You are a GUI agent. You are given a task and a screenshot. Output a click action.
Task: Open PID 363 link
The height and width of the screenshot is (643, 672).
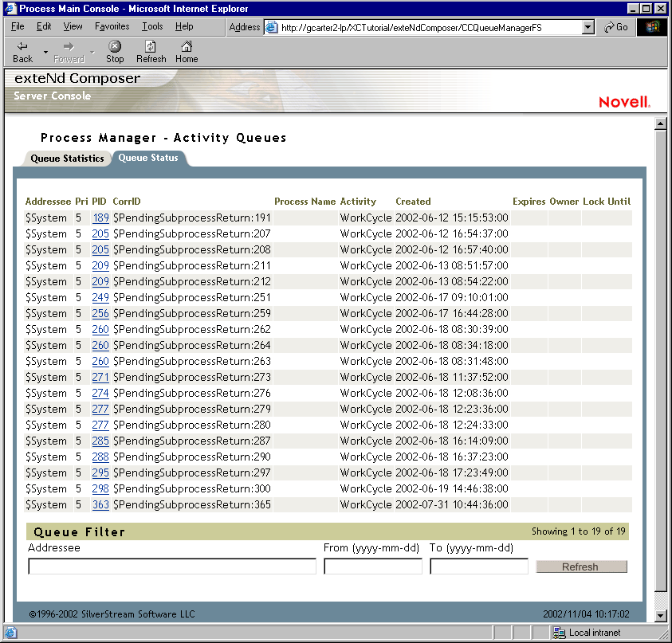click(100, 504)
